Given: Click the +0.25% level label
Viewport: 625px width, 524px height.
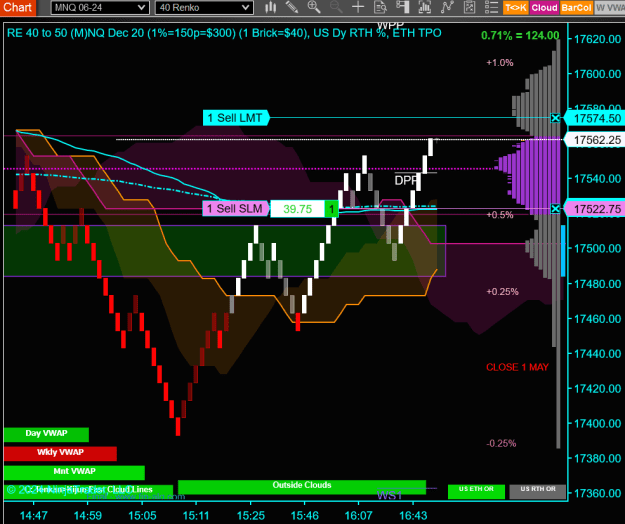Looking at the screenshot, I should (x=503, y=292).
